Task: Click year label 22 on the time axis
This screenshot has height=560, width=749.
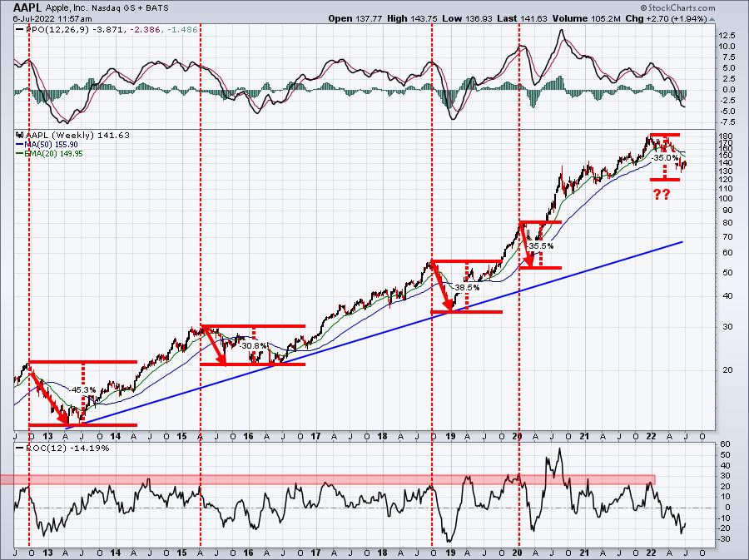Action: click(651, 436)
